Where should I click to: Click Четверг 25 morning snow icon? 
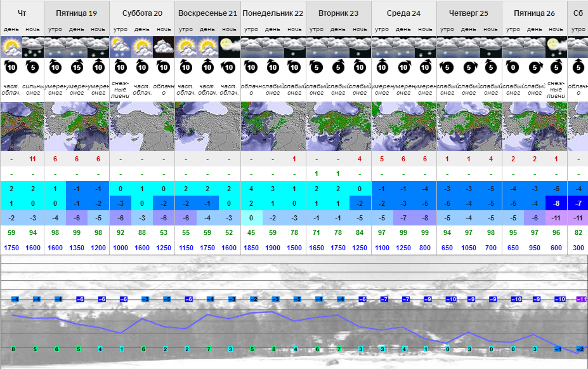coord(447,47)
